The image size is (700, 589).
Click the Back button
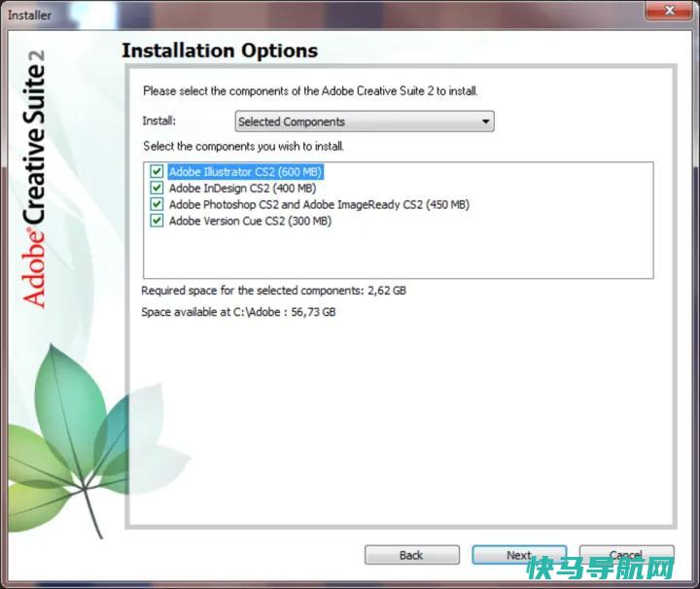[411, 555]
